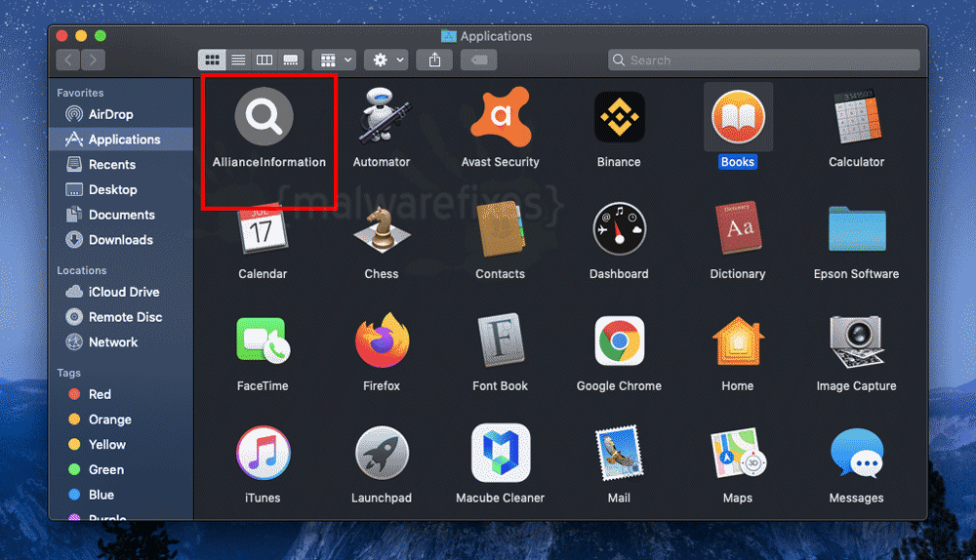This screenshot has width=976, height=560.
Task: Select the Orange tag
Action: [x=121, y=420]
